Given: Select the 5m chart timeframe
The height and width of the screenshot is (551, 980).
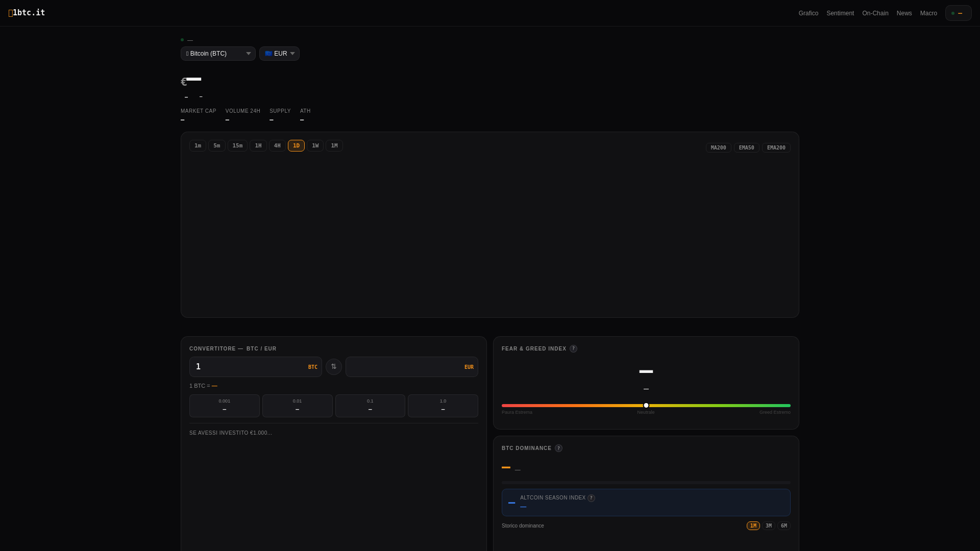Looking at the screenshot, I should [216, 146].
